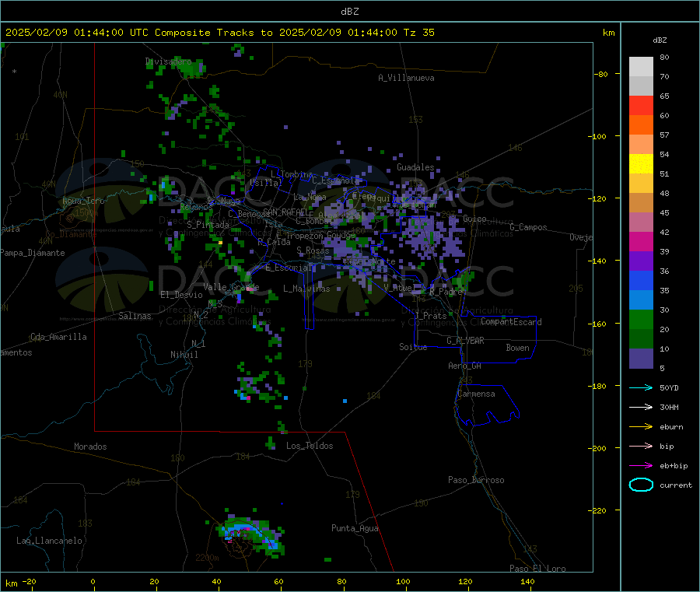This screenshot has width=700, height=592.
Task: Click the 'Nihuil' map label
Action: pyautogui.click(x=184, y=355)
